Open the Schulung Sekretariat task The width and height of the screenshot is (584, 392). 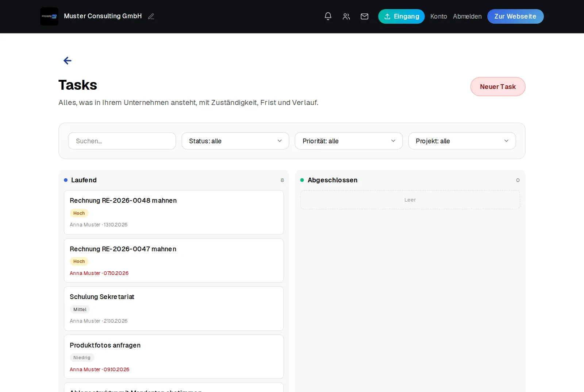click(174, 308)
